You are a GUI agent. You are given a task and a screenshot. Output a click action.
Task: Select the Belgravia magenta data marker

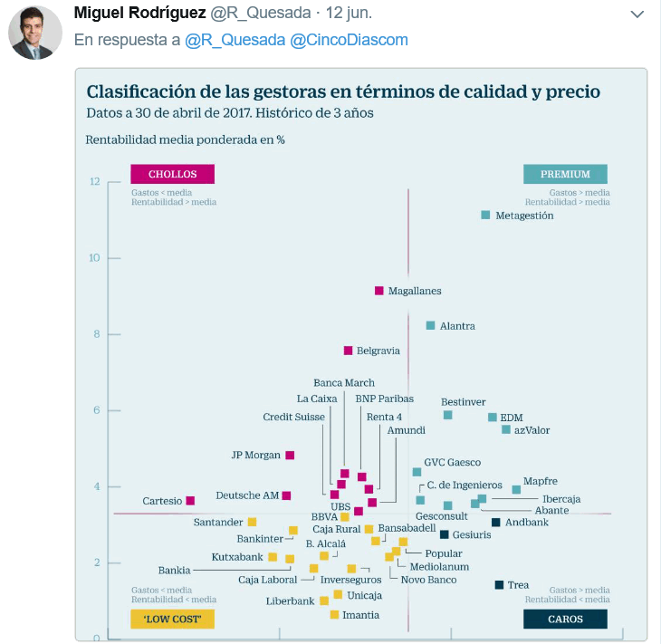tap(348, 351)
